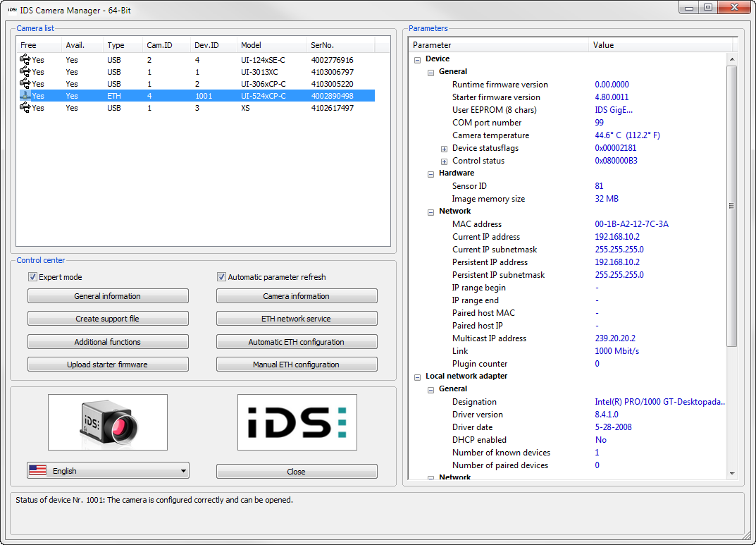Click Ethernet icon of UI-524xCP-C camera row

(25, 95)
